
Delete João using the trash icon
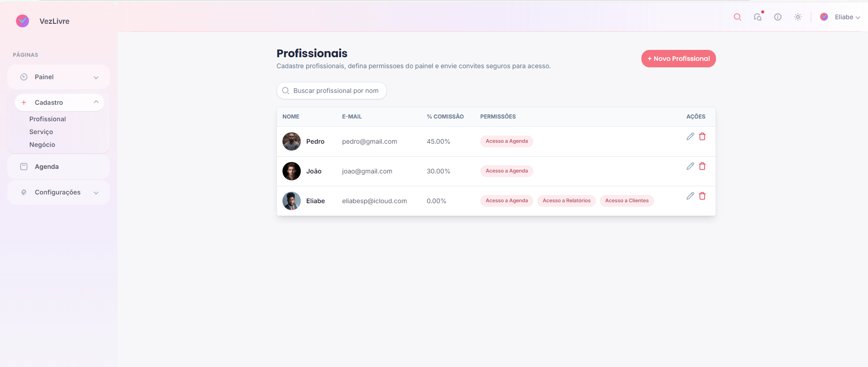click(702, 166)
